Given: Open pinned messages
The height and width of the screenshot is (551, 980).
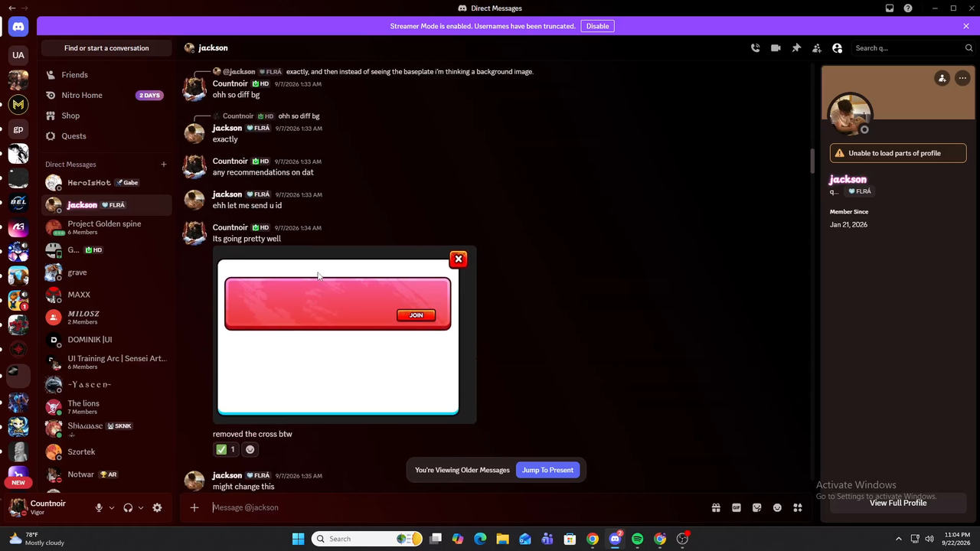Looking at the screenshot, I should click(x=796, y=48).
